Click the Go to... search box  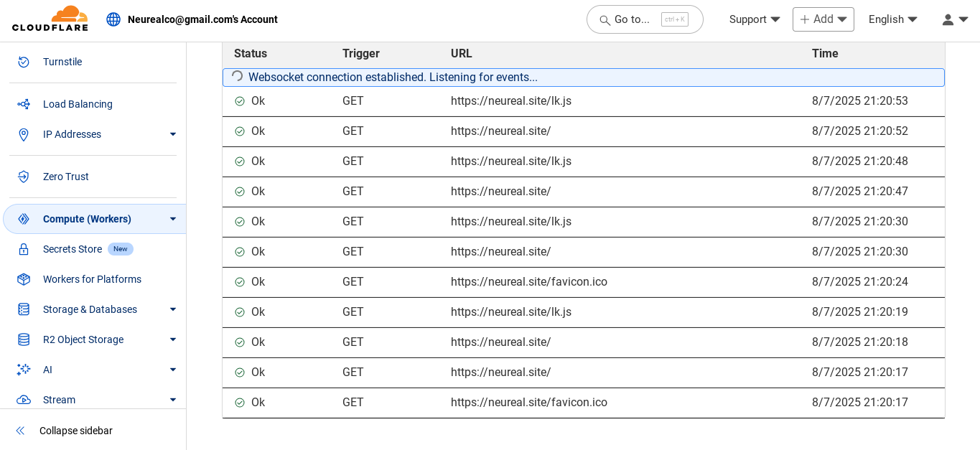point(644,19)
